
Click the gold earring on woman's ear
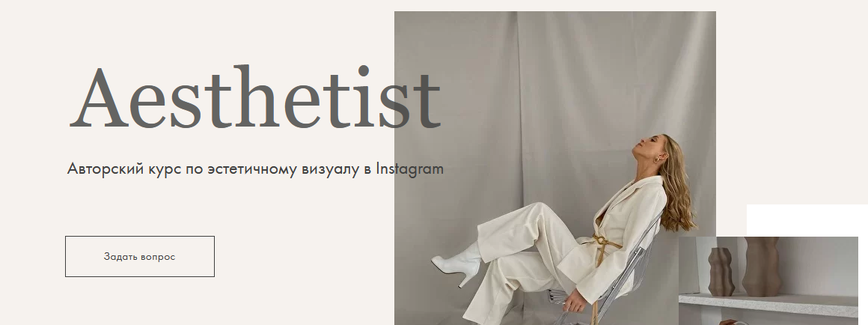(657, 160)
